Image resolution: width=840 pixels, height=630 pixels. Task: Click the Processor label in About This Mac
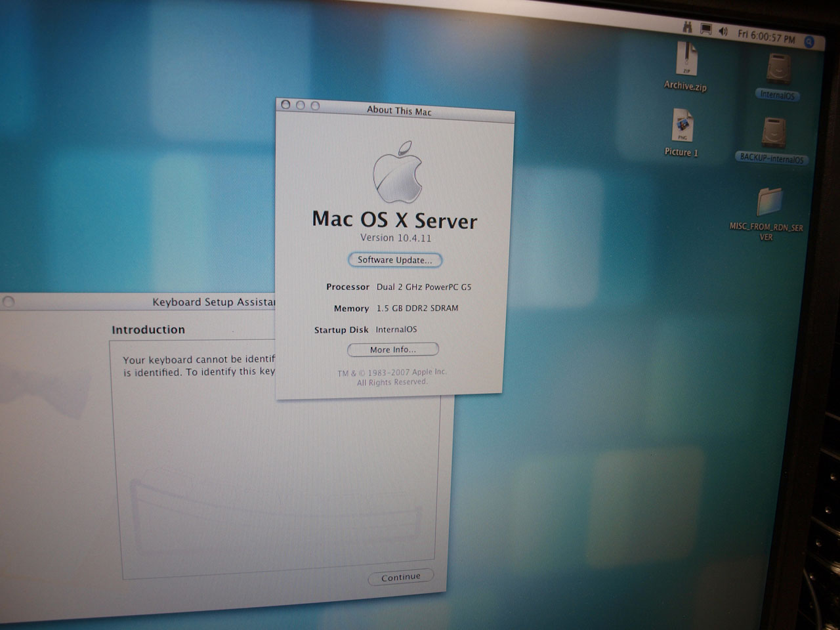(x=348, y=287)
